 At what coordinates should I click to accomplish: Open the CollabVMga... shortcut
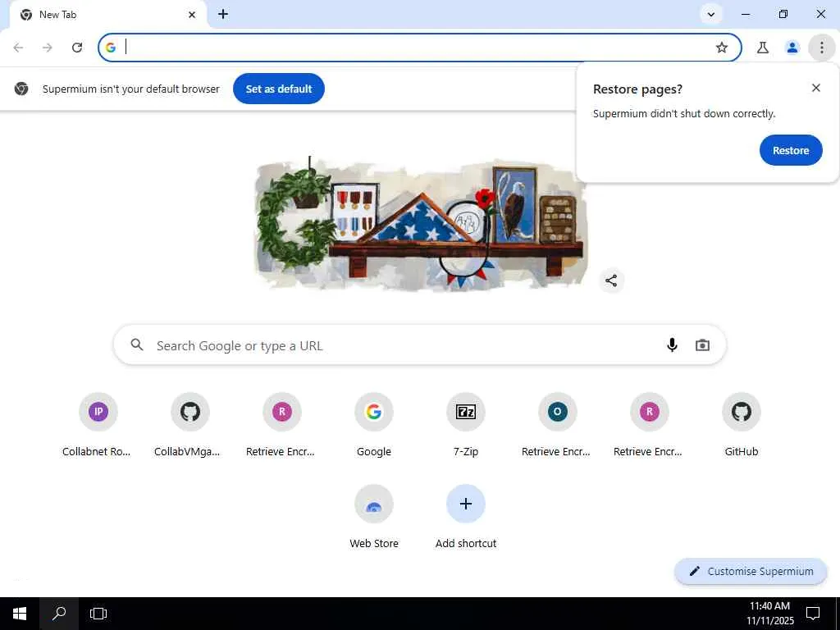point(189,426)
